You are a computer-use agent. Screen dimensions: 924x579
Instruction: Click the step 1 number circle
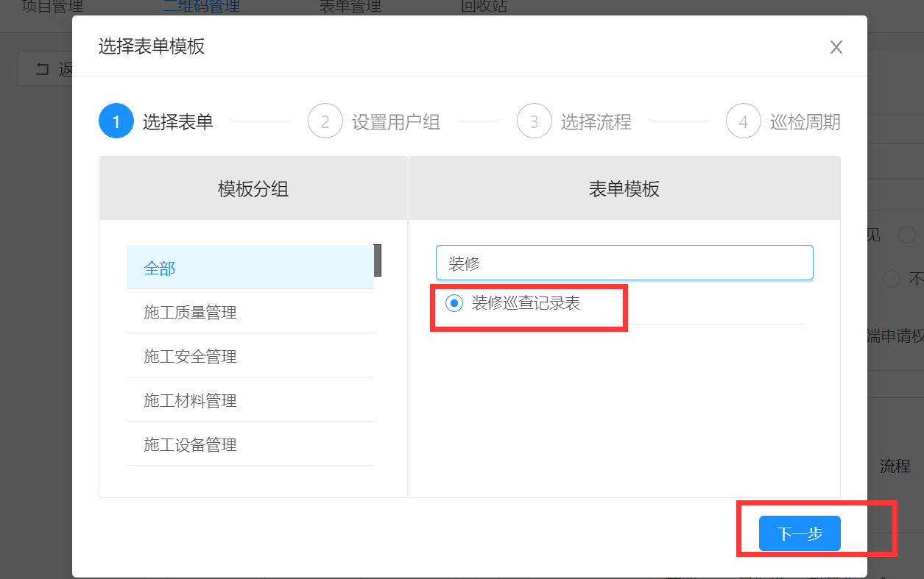point(116,121)
